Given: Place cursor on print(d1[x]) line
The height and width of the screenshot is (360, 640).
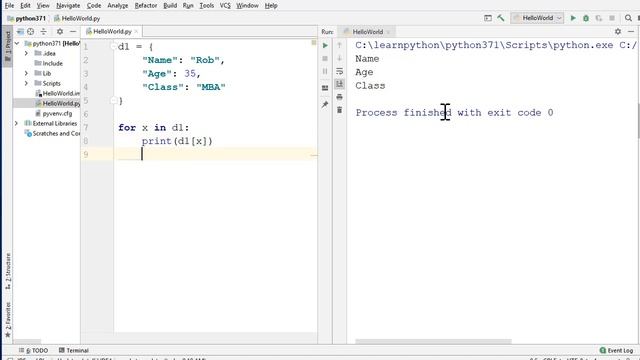Looking at the screenshot, I should 177,141.
